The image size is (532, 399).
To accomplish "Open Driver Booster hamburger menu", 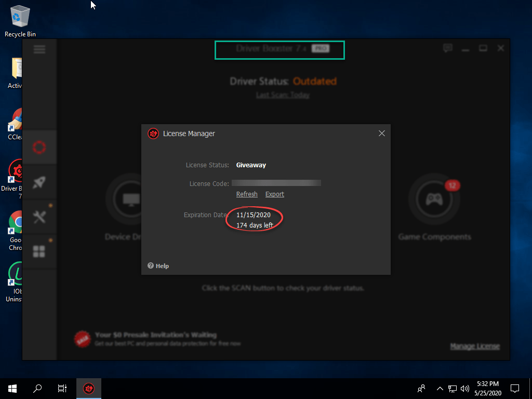I will pos(39,49).
